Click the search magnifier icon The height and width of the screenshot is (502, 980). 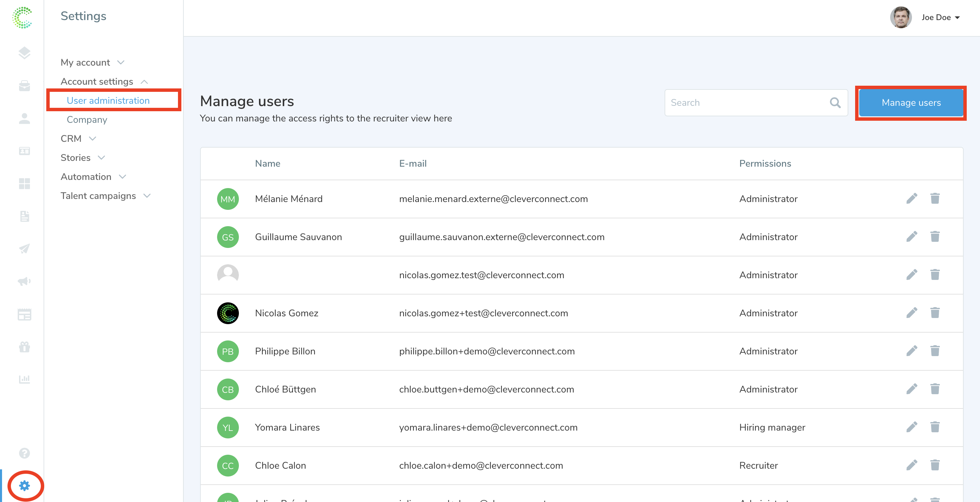coord(835,103)
